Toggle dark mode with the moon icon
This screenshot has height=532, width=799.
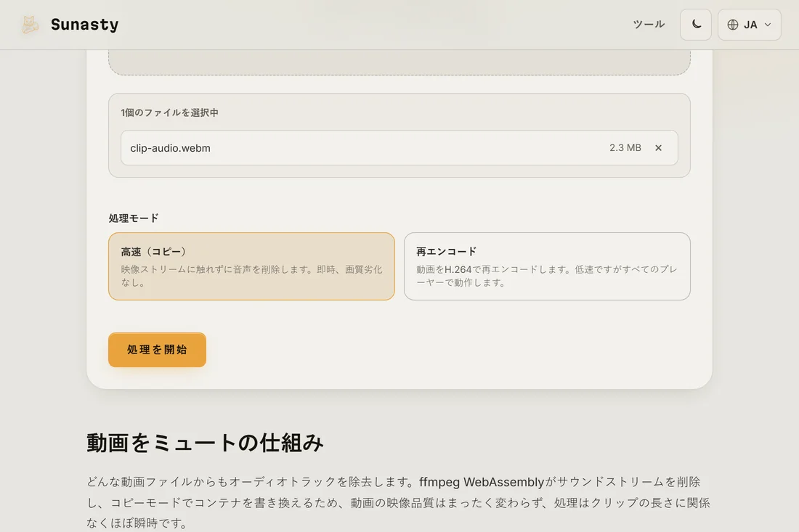tap(696, 25)
